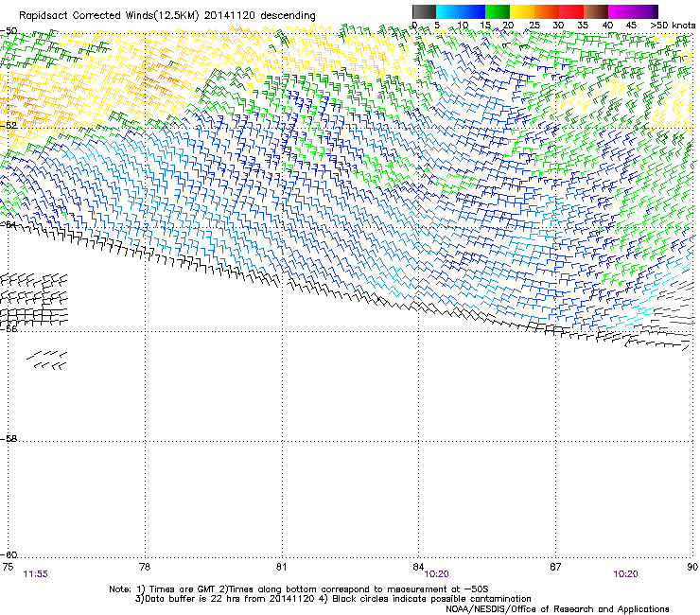Click the '20141120 descending' title text
The image size is (700, 615).
click(x=259, y=16)
